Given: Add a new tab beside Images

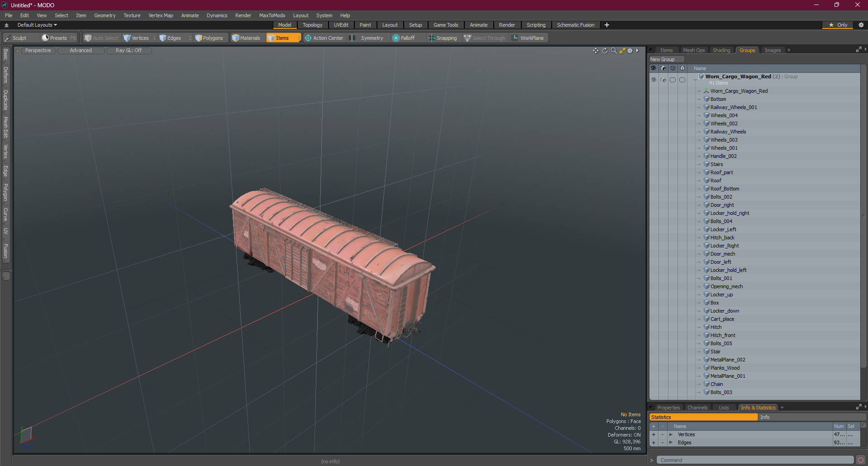Looking at the screenshot, I should pyautogui.click(x=789, y=50).
